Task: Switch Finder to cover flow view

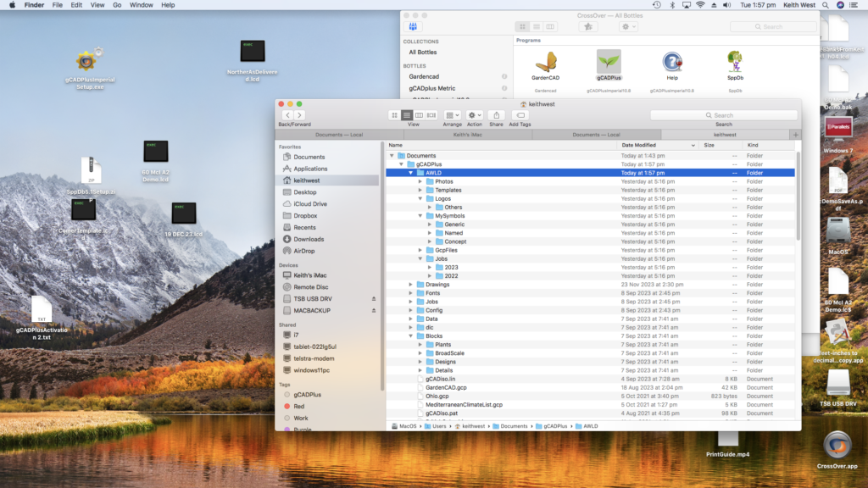Action: pos(431,115)
